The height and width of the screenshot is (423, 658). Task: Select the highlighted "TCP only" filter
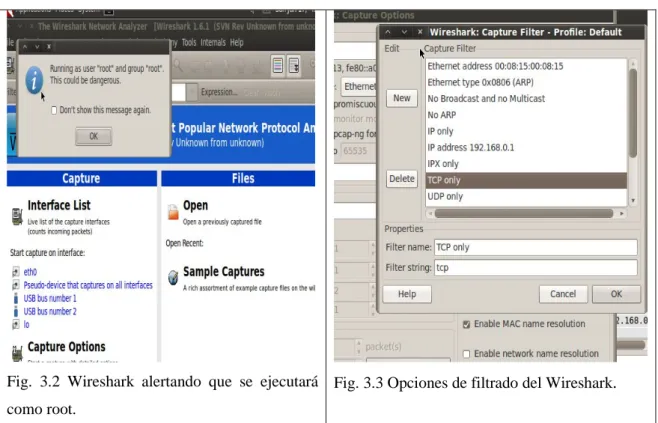coord(526,180)
